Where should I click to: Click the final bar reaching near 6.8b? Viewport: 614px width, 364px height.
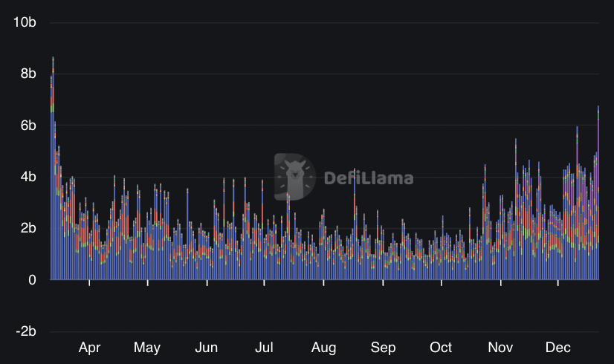point(598,192)
